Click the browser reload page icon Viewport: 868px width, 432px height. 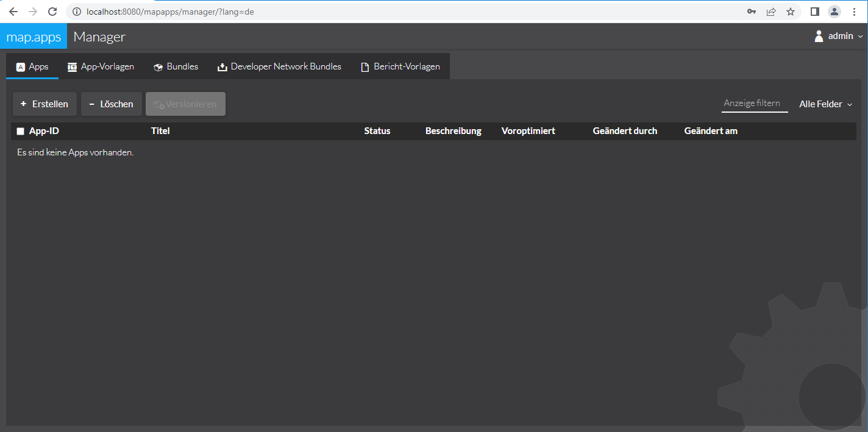pos(52,12)
